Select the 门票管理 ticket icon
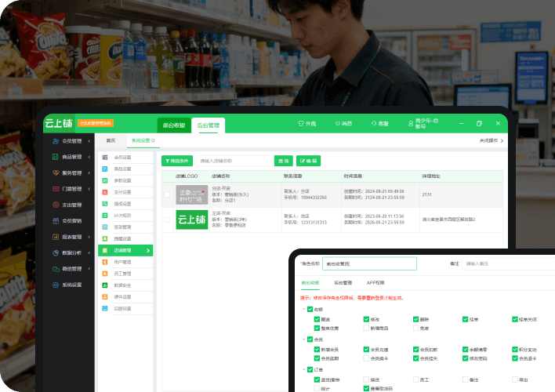This screenshot has width=555, height=392. 56,189
